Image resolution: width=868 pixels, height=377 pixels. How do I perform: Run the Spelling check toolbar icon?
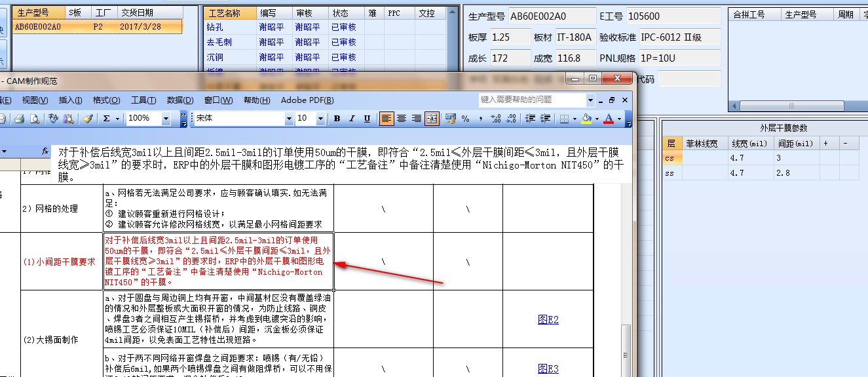click(52, 119)
